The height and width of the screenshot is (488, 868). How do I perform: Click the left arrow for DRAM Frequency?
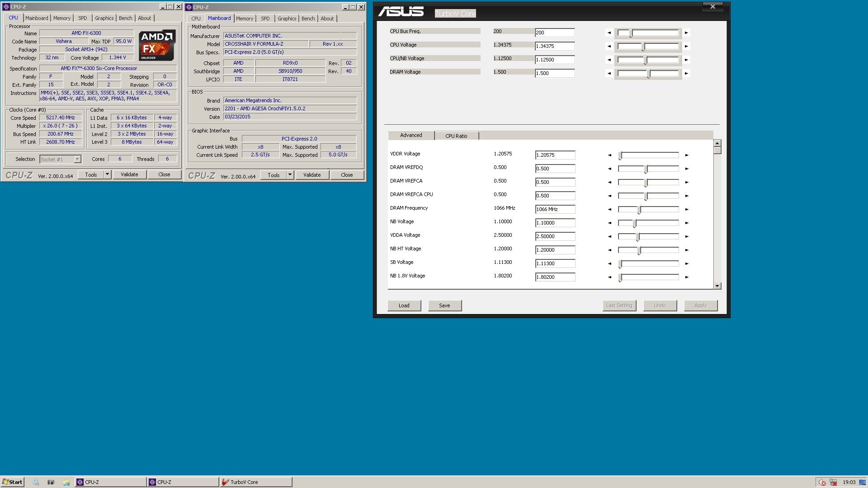pyautogui.click(x=609, y=209)
